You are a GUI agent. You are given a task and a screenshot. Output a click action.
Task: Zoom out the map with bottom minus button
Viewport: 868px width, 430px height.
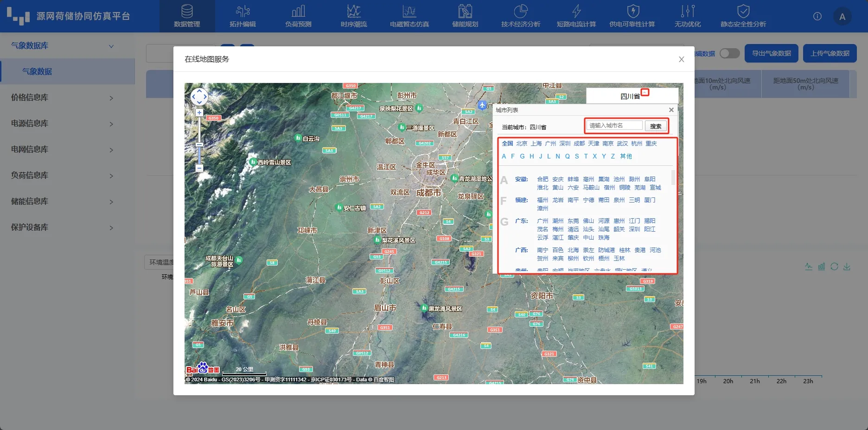199,168
